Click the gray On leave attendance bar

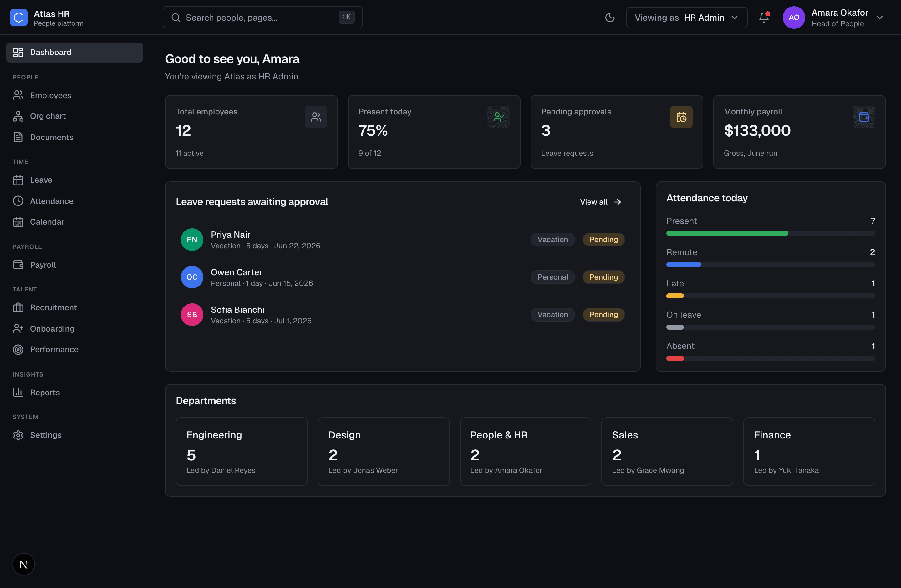coord(675,327)
